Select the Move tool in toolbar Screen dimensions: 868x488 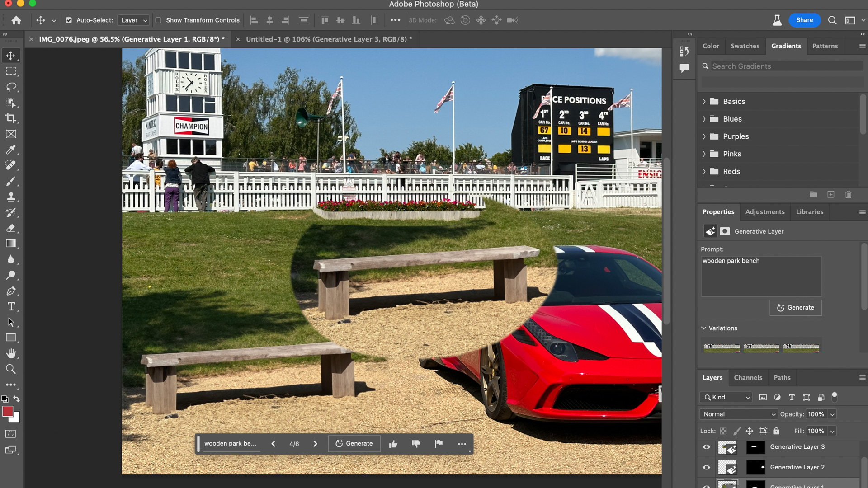[11, 56]
